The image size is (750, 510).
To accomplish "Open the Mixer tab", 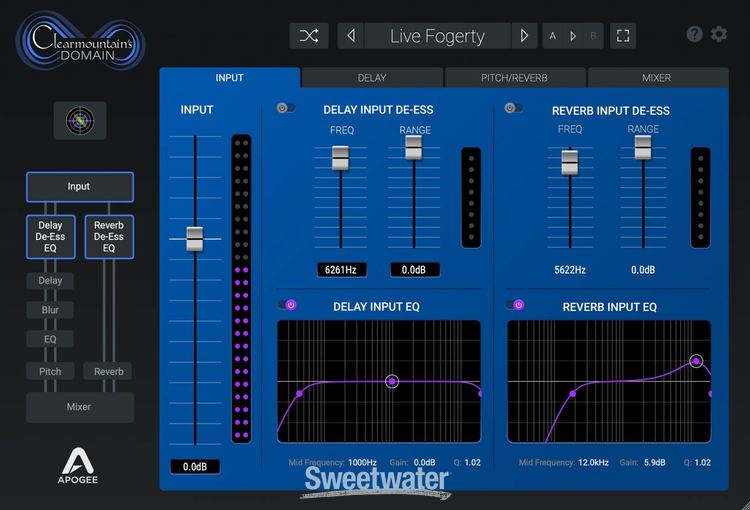I will point(657,77).
